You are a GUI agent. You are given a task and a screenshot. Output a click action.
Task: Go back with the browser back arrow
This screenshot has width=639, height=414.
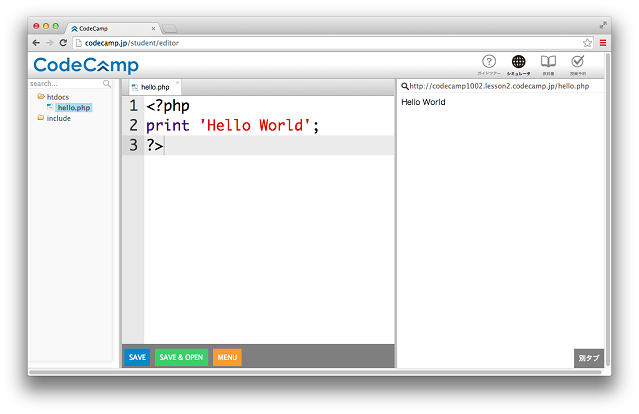click(x=36, y=43)
